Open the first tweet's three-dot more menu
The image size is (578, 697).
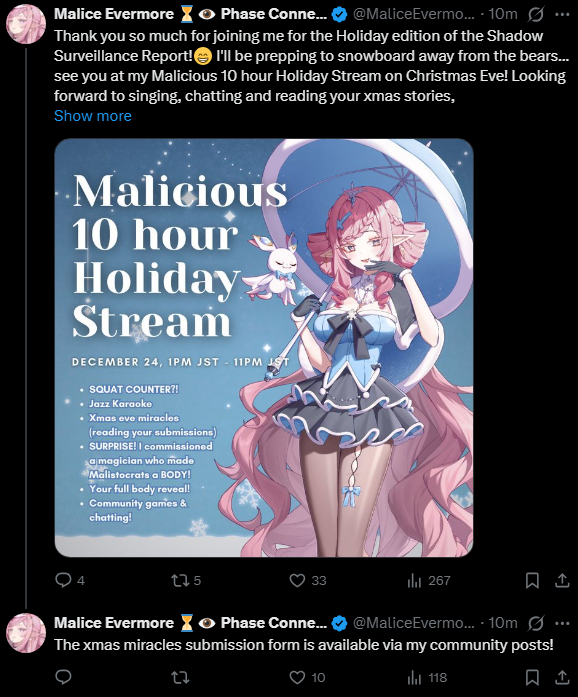coord(562,15)
